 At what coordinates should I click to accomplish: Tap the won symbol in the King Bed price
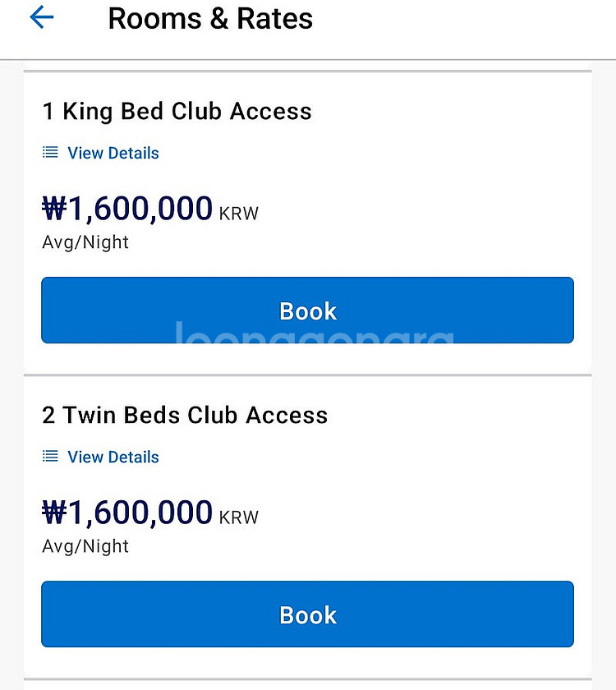point(54,209)
